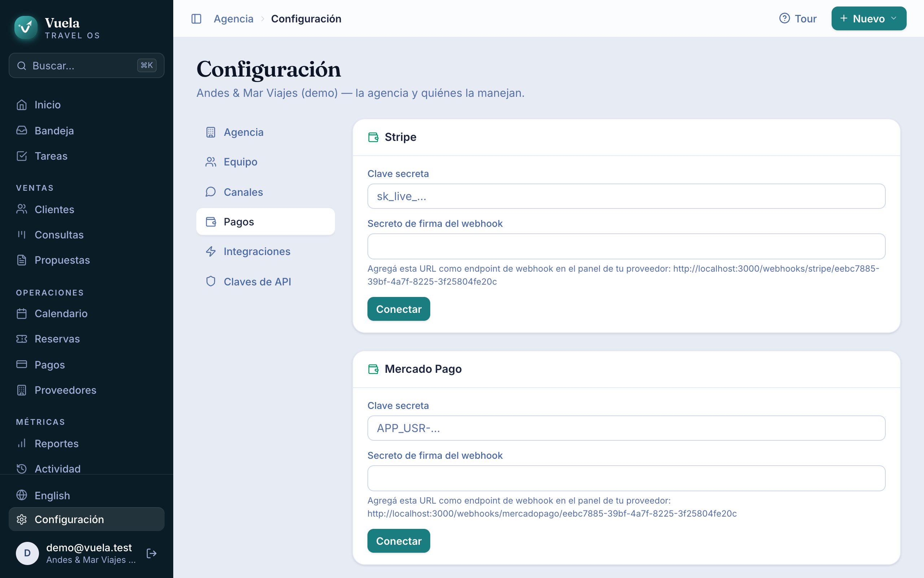This screenshot has height=578, width=924.
Task: Click the Mercado Pago wallet icon
Action: [373, 369]
